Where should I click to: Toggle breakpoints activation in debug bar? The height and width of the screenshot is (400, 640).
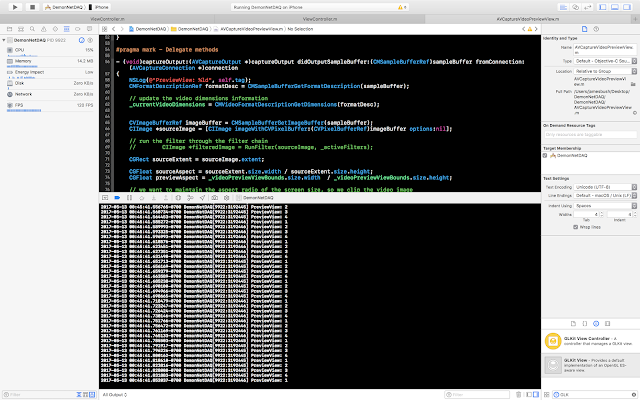pos(117,198)
